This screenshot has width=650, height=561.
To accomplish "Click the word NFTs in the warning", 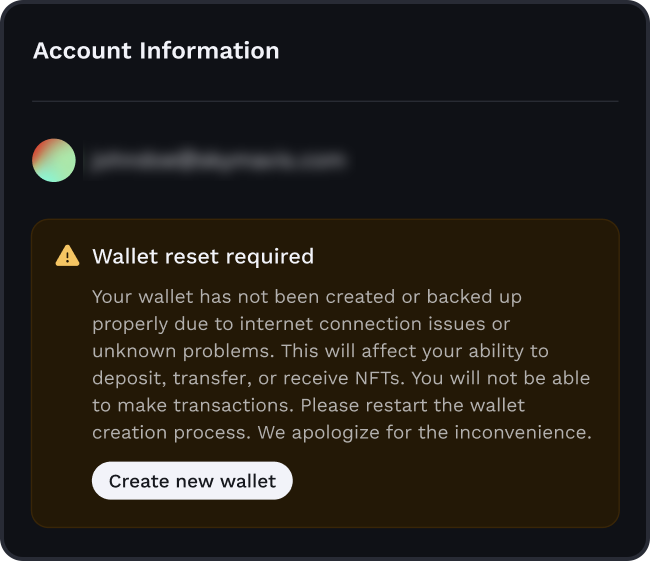I will pyautogui.click(x=378, y=378).
